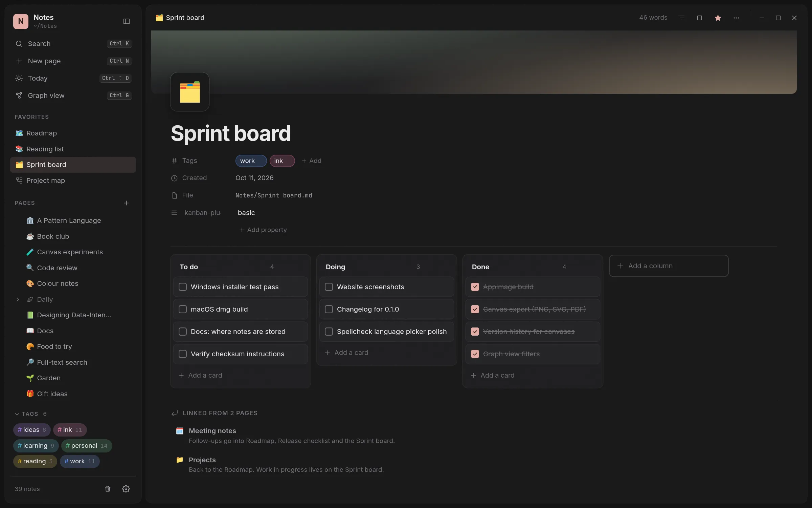This screenshot has width=812, height=508.
Task: Filter by #learning tag in sidebar
Action: (x=36, y=446)
